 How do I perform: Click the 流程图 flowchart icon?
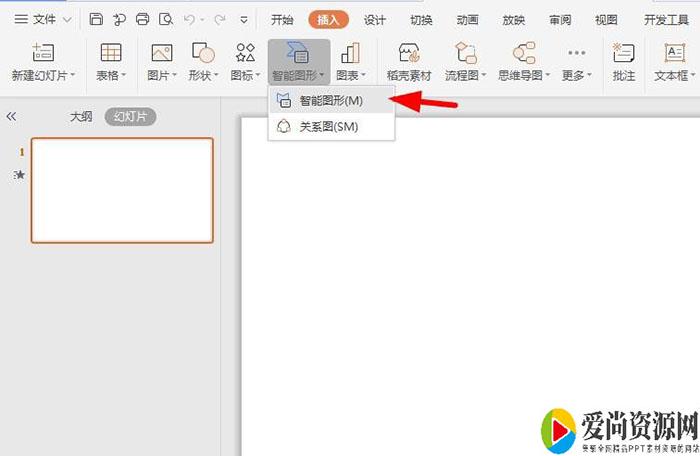(x=466, y=53)
